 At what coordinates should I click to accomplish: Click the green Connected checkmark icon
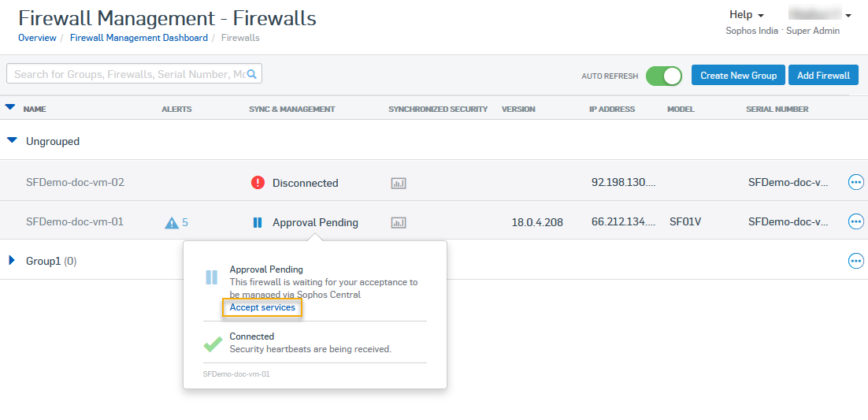212,344
